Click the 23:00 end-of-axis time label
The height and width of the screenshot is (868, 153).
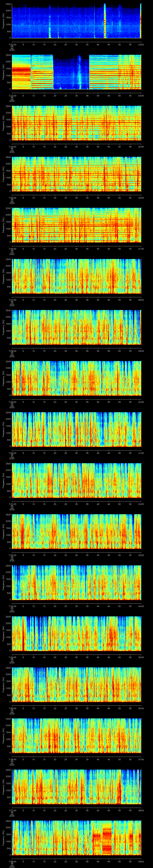(x=141, y=44)
